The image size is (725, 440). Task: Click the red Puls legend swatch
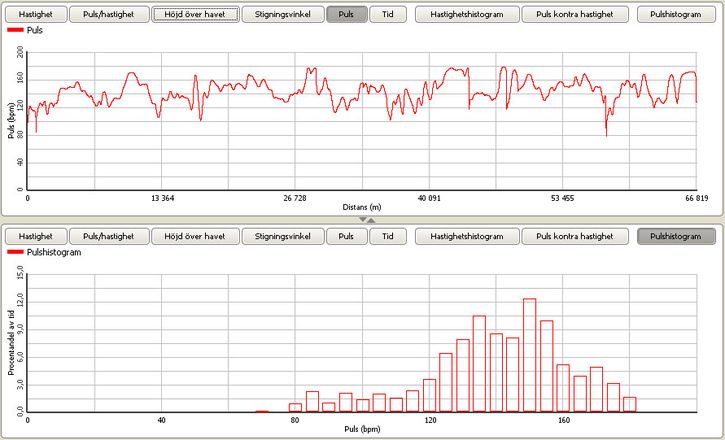(x=16, y=30)
